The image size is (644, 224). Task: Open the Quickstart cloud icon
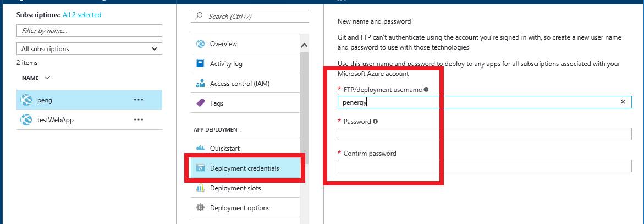200,148
